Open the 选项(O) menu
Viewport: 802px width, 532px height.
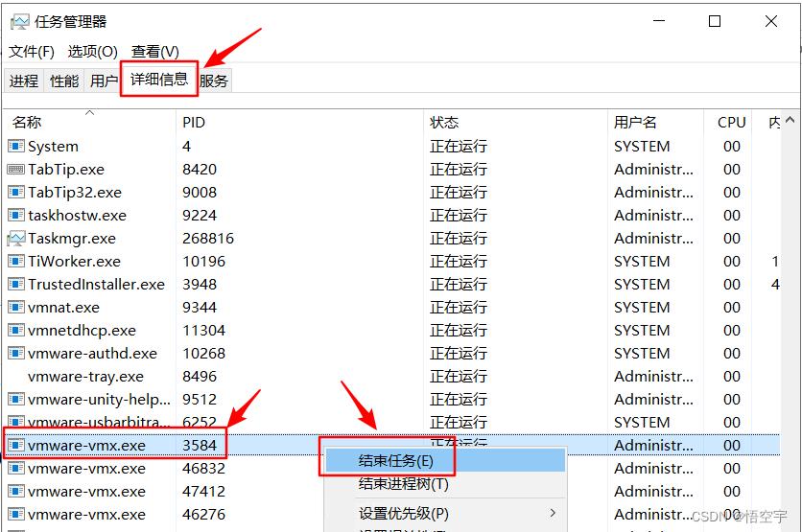coord(93,52)
